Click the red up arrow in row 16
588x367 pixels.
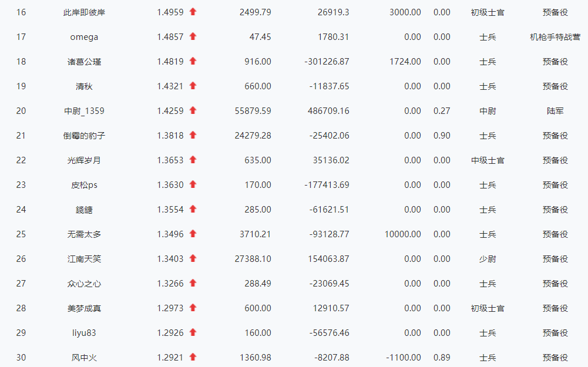click(x=193, y=12)
